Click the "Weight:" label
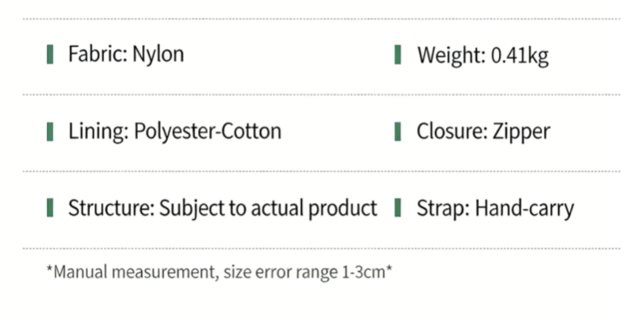 [x=451, y=56]
